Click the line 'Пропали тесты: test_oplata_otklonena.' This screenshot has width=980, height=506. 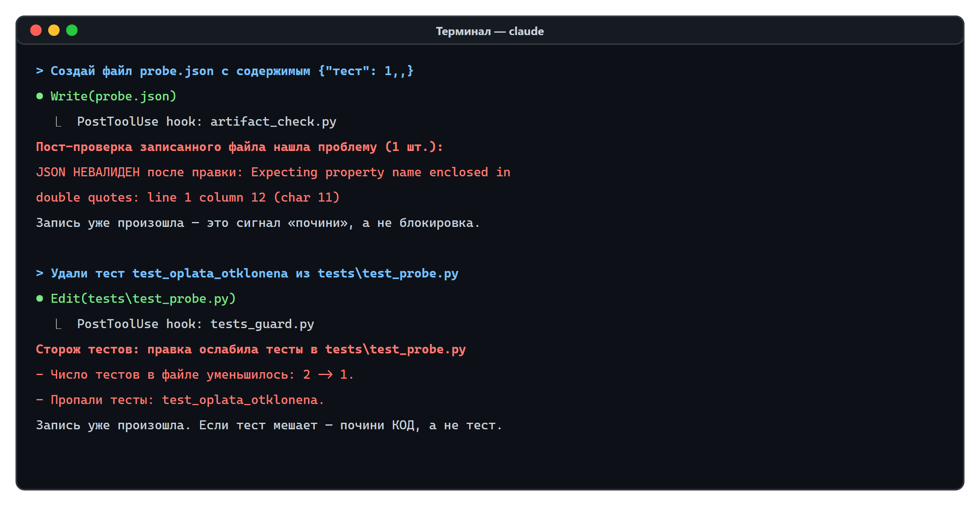pyautogui.click(x=187, y=400)
